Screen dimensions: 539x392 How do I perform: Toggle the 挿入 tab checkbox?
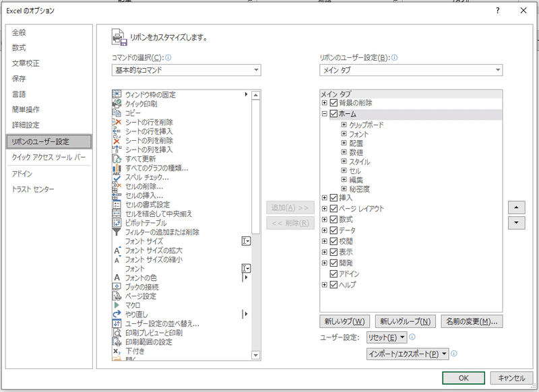point(334,197)
